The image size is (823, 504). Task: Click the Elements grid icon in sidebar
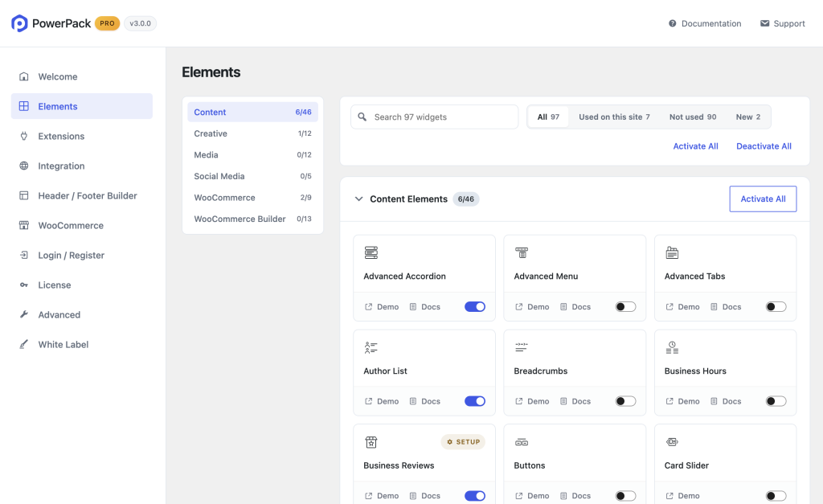(x=23, y=106)
